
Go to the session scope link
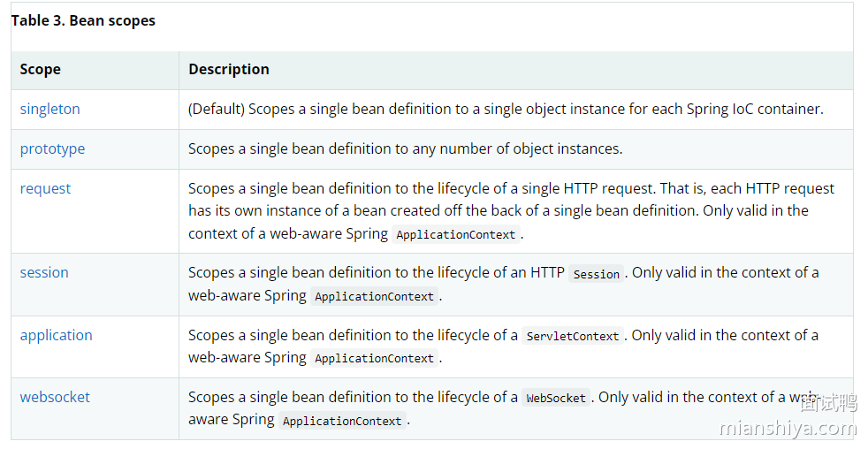pos(44,272)
